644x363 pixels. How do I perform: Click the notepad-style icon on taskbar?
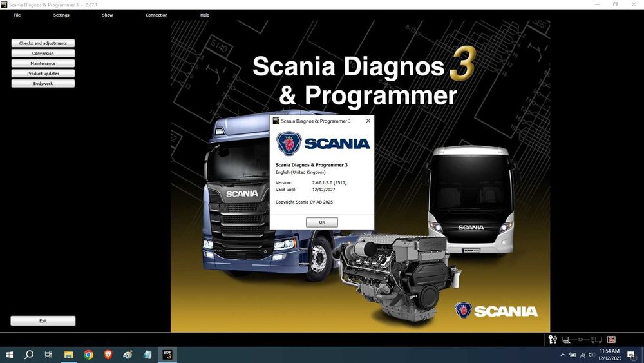pos(147,355)
